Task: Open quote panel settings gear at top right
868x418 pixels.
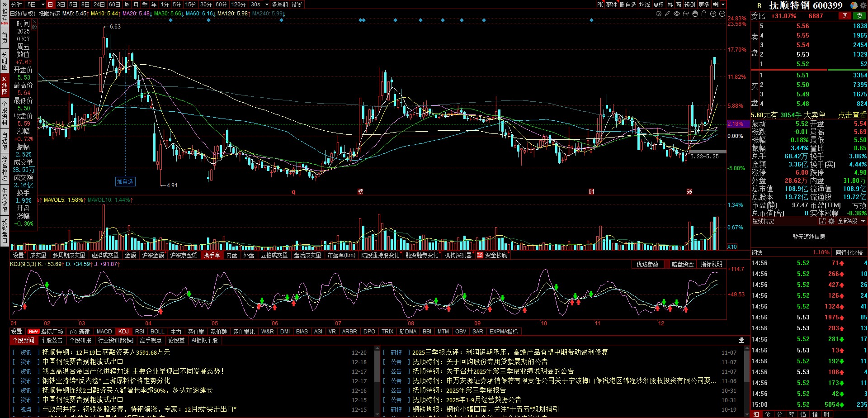Action: [863, 5]
